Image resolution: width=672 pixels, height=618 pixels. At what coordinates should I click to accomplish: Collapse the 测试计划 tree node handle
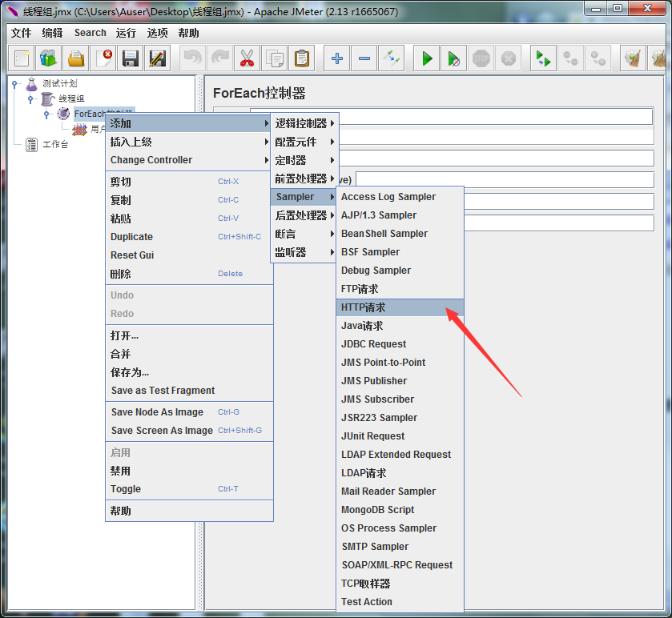(14, 84)
